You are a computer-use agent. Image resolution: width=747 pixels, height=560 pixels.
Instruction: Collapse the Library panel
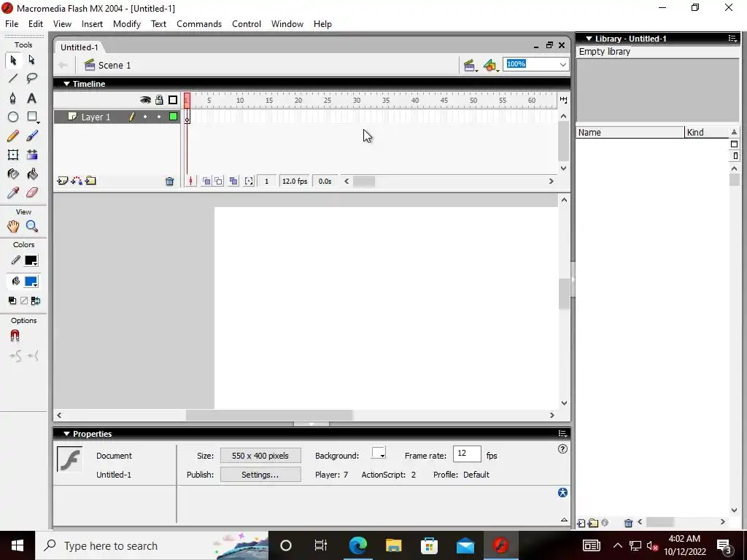[589, 39]
